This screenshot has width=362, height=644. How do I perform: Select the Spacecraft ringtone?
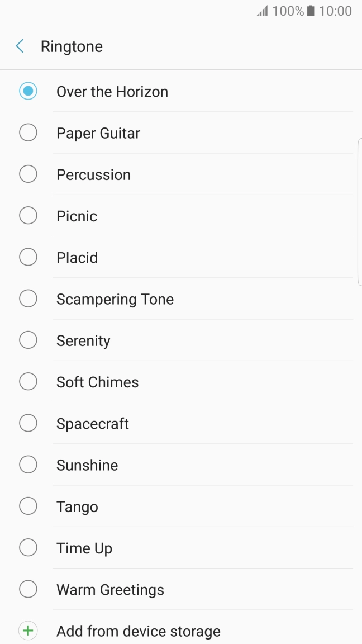[x=92, y=423]
